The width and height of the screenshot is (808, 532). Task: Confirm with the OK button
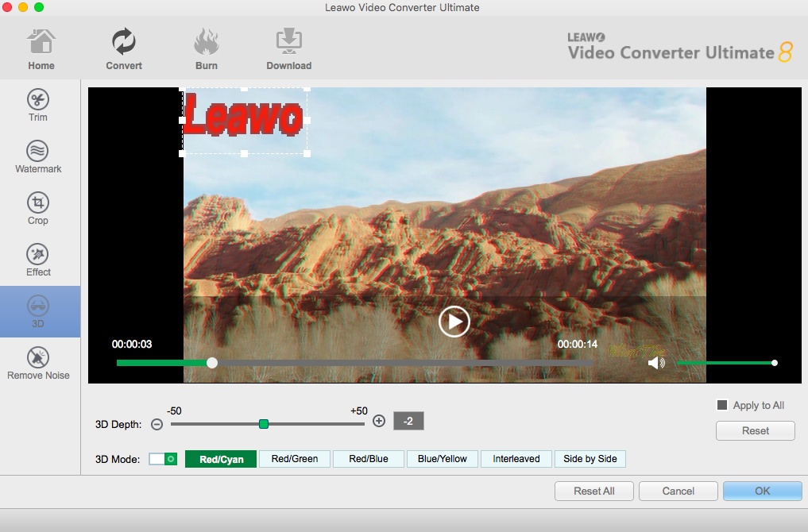click(763, 491)
